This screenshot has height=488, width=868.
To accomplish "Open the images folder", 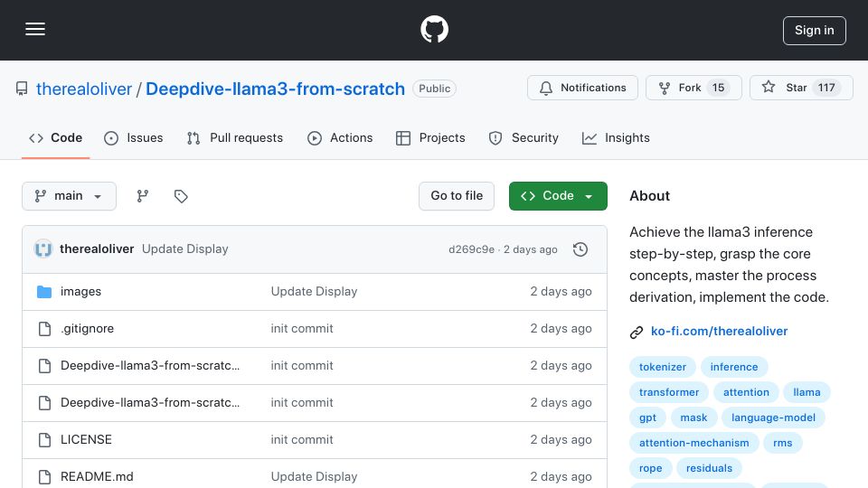I will pos(80,292).
